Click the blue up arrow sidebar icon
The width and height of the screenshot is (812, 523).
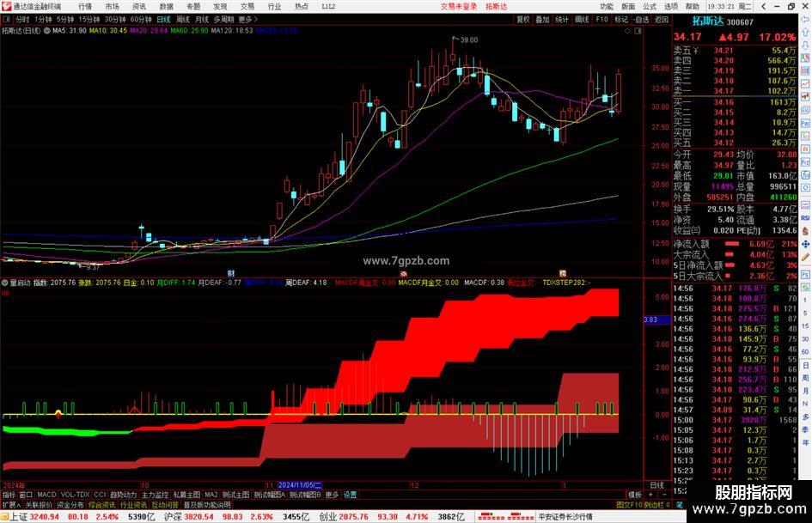[805, 32]
